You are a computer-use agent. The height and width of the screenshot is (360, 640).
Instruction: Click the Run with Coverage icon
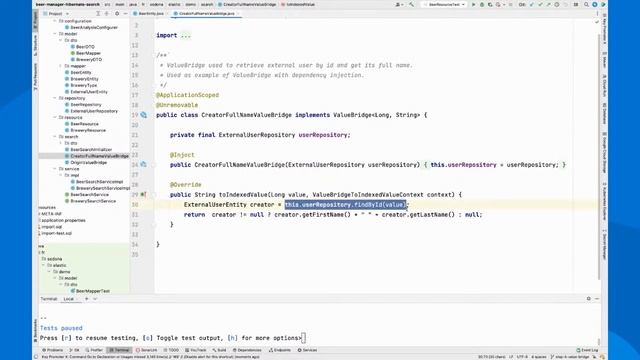tap(490, 4)
